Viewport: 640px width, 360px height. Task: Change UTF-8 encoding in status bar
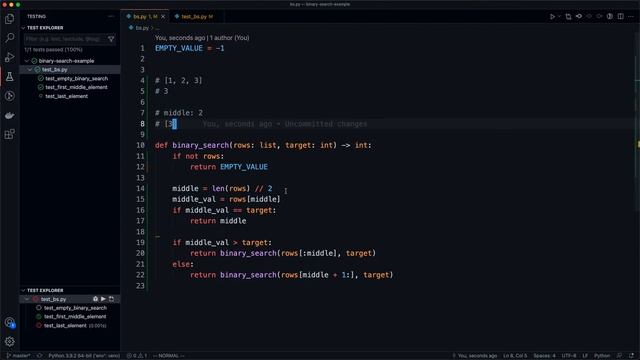pos(569,356)
